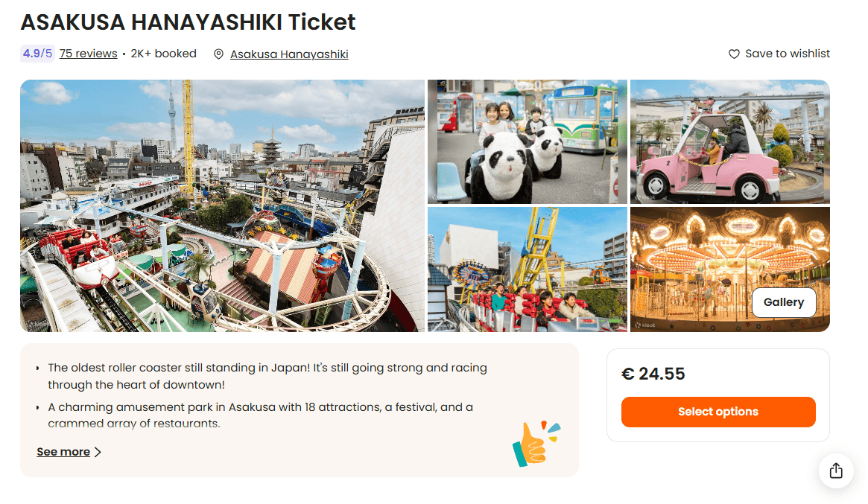Click the See more link
868x504 pixels.
tap(63, 452)
